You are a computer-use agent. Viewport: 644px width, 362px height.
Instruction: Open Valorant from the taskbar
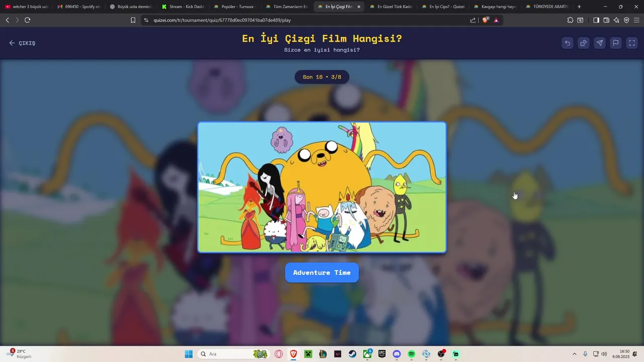coord(338,354)
